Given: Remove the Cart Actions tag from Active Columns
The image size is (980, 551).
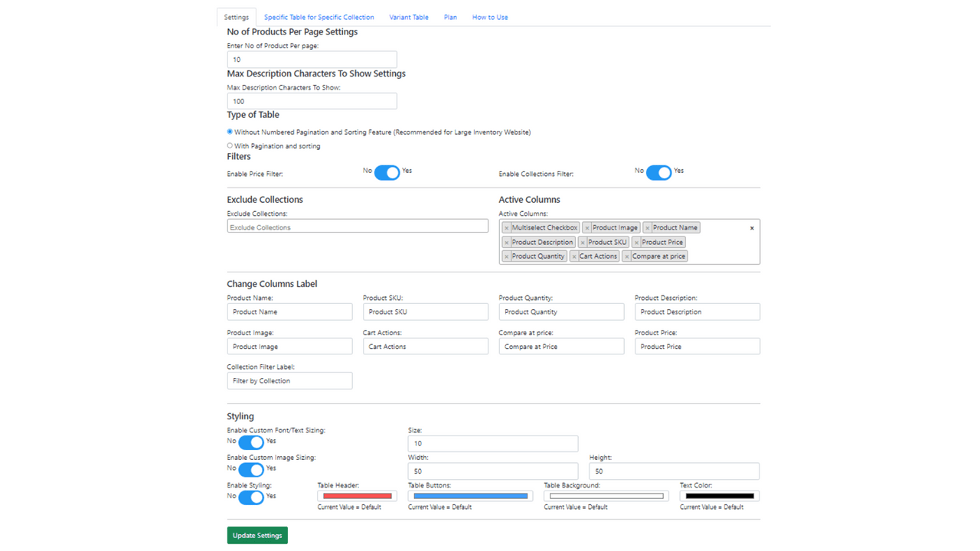Looking at the screenshot, I should tap(574, 256).
